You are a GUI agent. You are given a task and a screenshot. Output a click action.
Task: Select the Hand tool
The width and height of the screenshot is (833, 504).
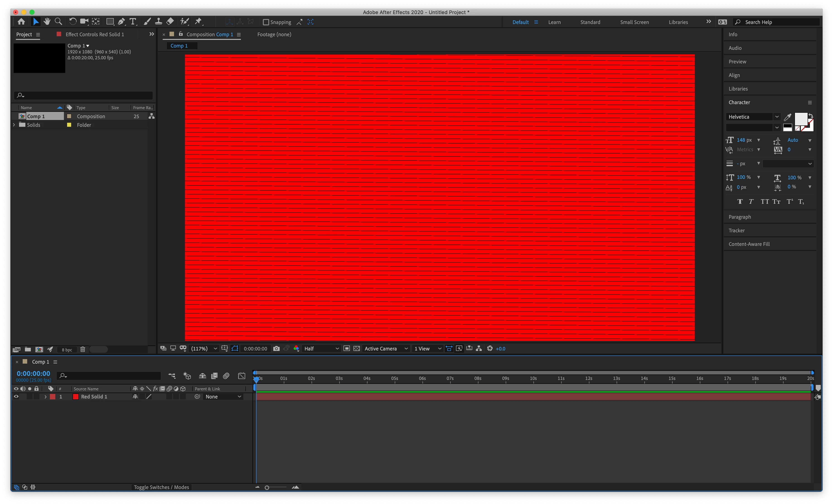point(47,22)
